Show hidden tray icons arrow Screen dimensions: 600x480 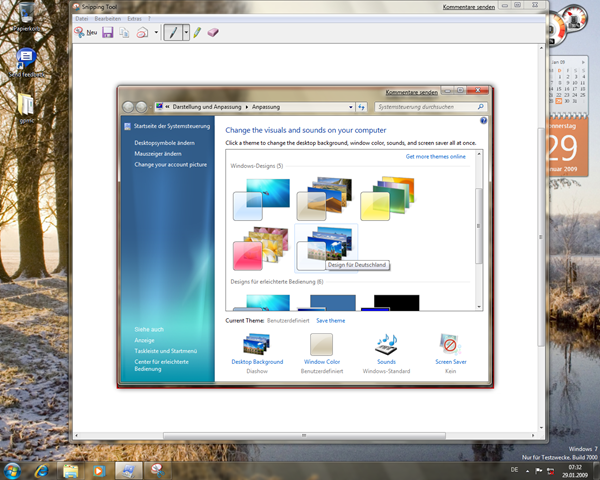click(x=527, y=471)
